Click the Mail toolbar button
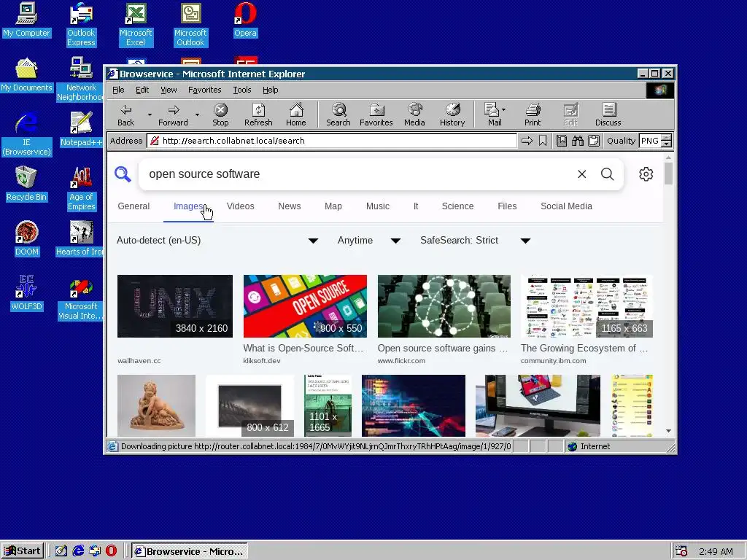The height and width of the screenshot is (560, 747). [492, 114]
